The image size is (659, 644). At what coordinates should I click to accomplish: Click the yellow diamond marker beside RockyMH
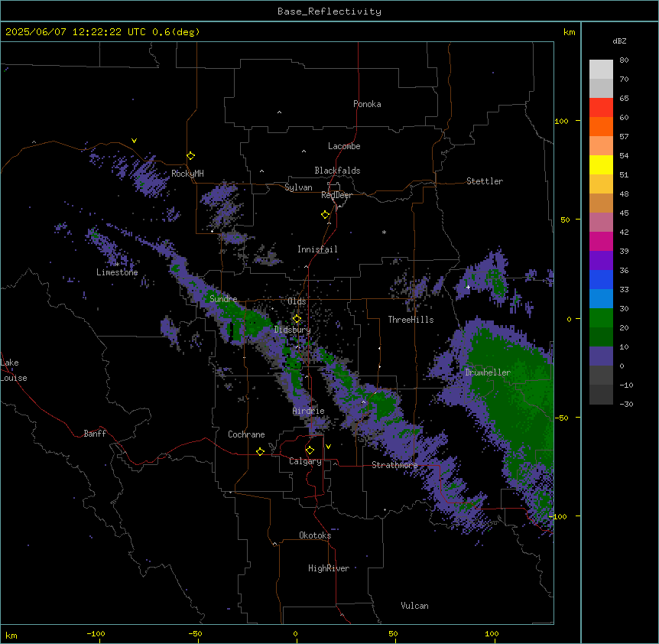(x=191, y=156)
